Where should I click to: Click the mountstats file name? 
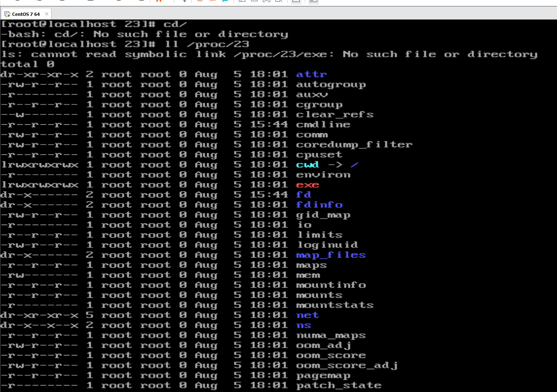click(335, 305)
